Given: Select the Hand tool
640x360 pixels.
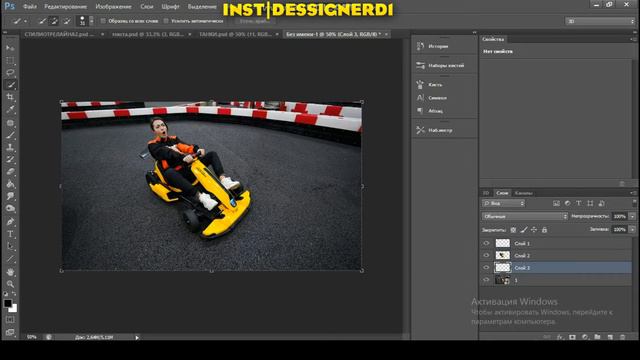Looking at the screenshot, I should [x=10, y=271].
